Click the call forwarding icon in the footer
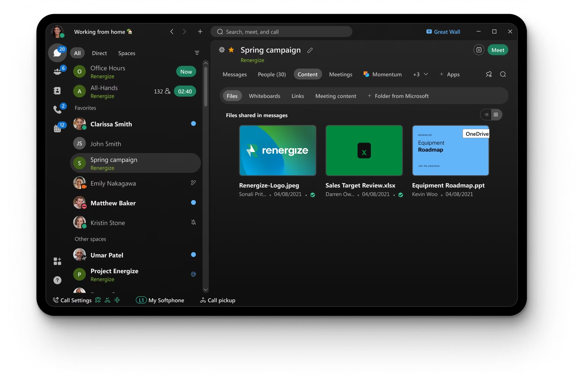The height and width of the screenshot is (388, 588). (98, 300)
